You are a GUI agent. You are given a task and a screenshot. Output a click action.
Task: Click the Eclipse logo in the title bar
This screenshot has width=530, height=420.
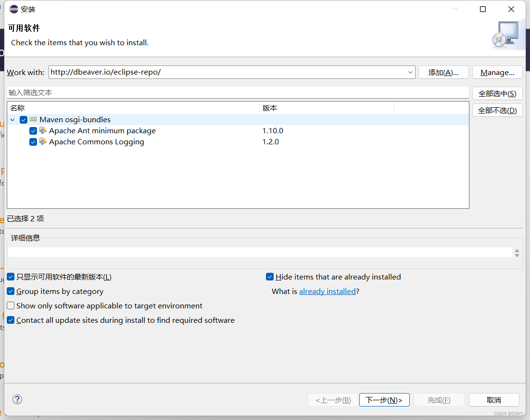[x=13, y=9]
